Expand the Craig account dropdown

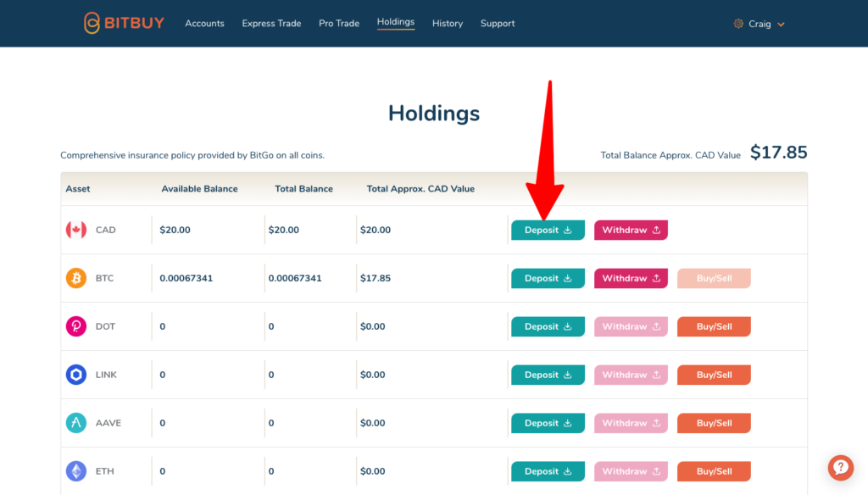click(781, 25)
